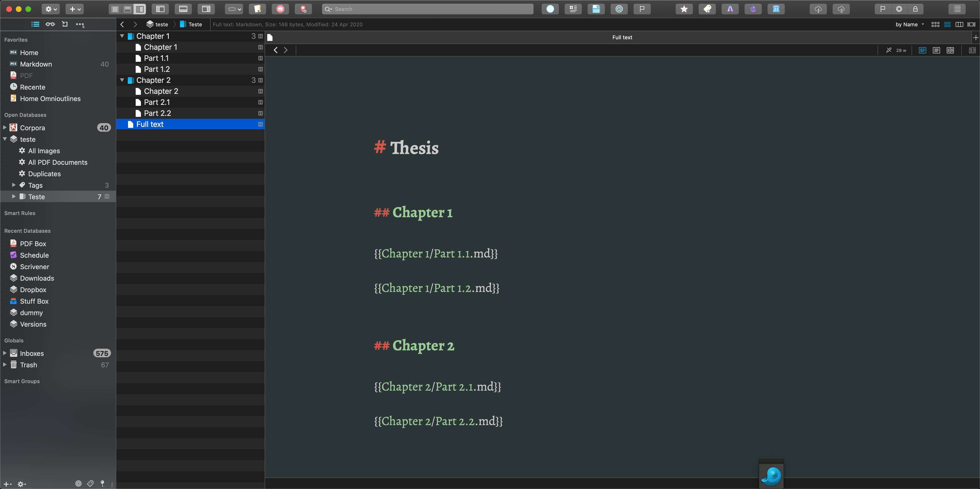
Task: Click the document back arrow in viewer
Action: point(276,50)
